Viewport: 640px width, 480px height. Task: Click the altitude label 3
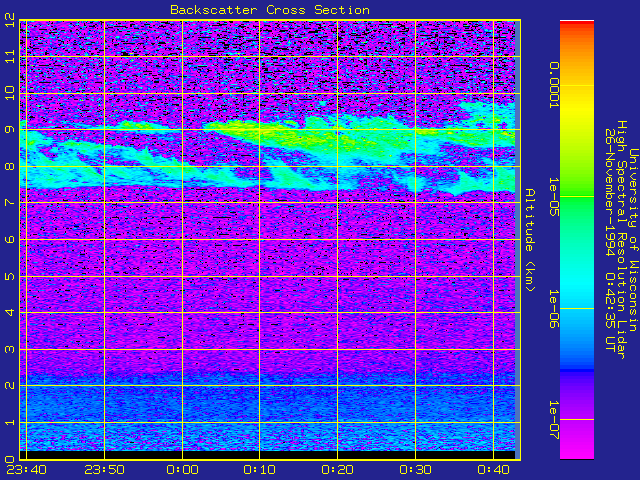click(x=11, y=349)
